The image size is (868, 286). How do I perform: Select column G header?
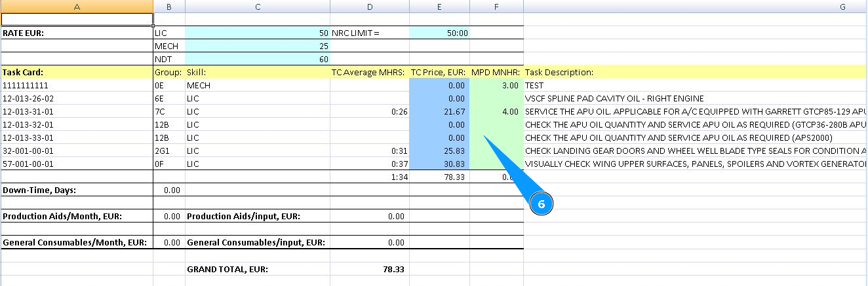tap(696, 7)
